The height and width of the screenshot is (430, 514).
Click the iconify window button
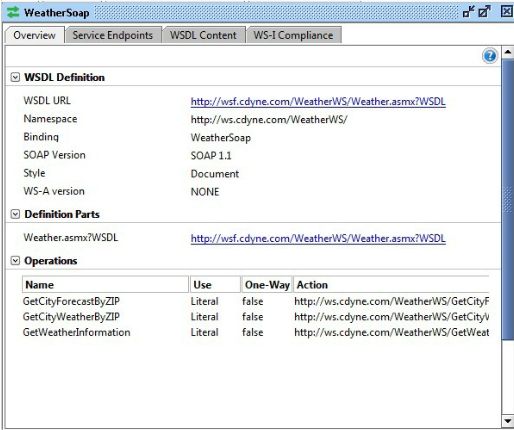point(468,12)
